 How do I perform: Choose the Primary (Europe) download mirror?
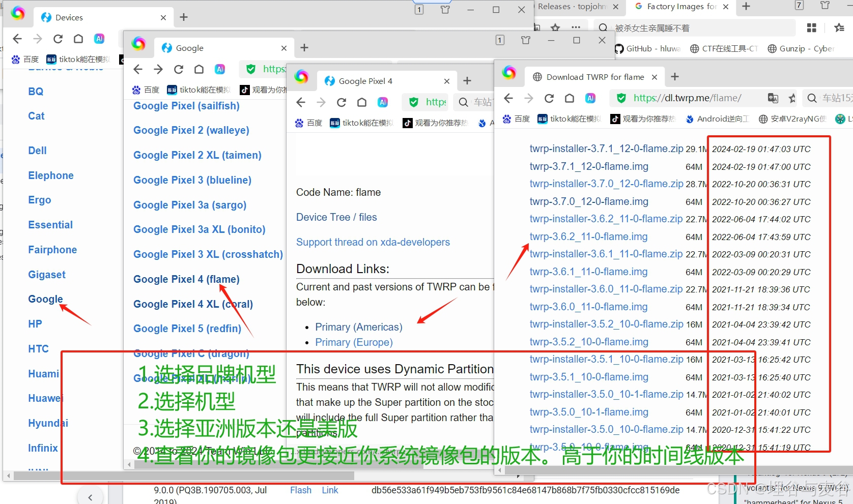point(354,342)
